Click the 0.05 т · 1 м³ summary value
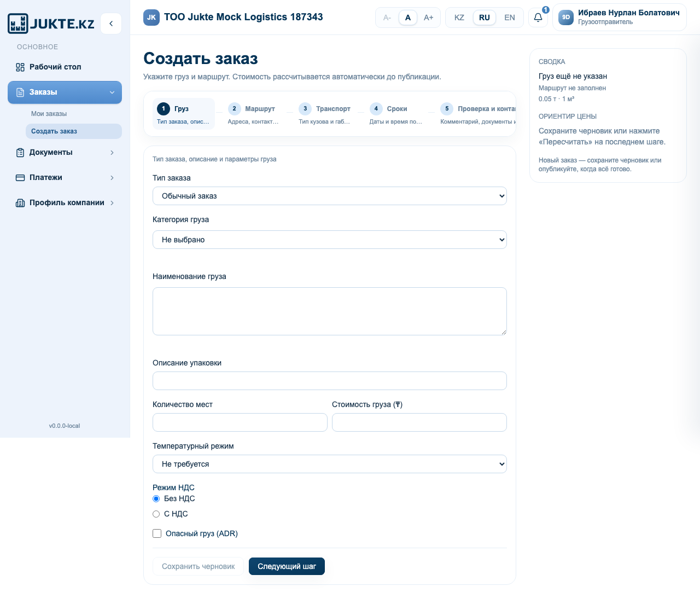 click(x=556, y=99)
